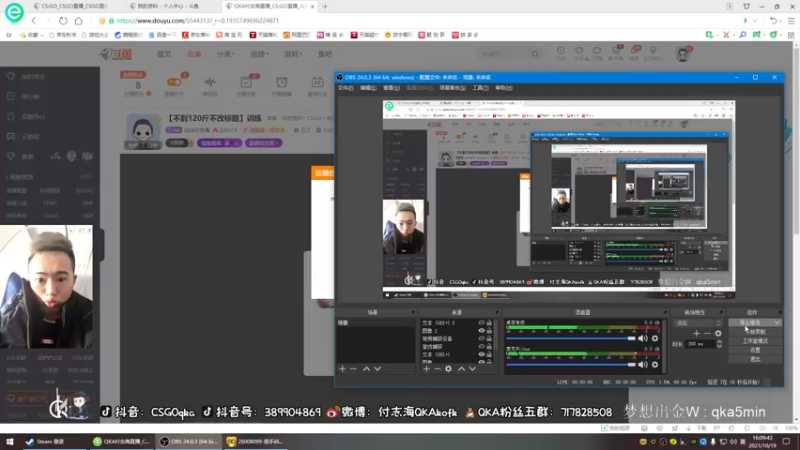Flip the Douyu live broadcast switch
The image size is (800, 450).
(x=174, y=82)
